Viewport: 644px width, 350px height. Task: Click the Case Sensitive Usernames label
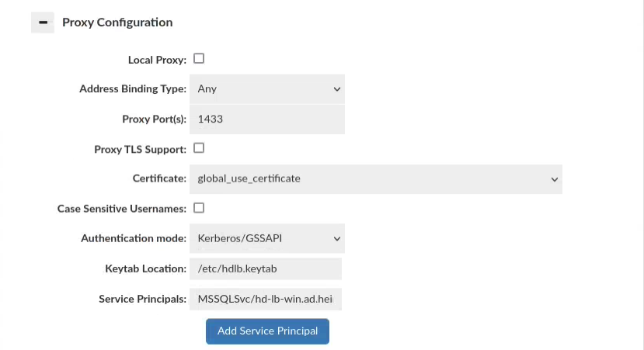point(122,209)
